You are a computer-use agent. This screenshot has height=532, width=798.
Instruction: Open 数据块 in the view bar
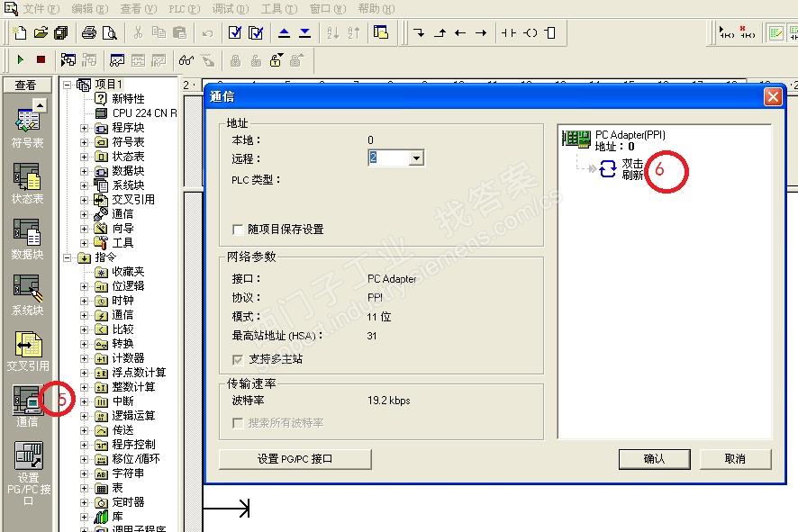[x=28, y=239]
